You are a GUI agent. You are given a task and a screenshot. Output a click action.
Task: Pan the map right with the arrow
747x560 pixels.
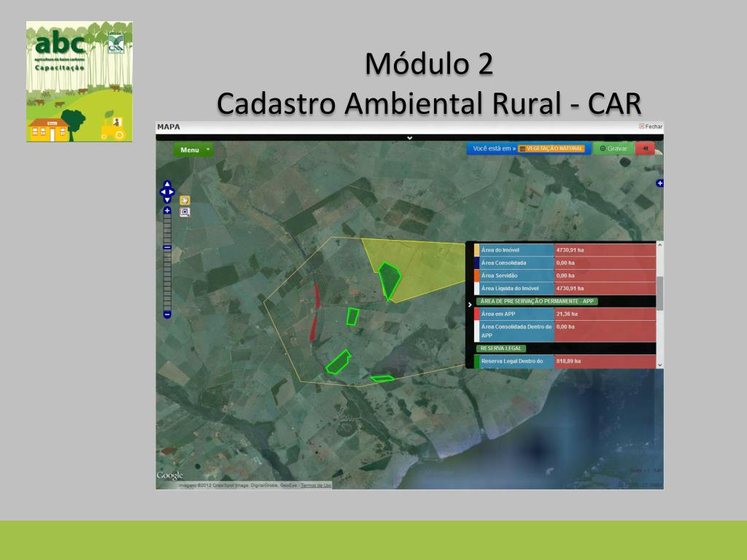point(172,192)
